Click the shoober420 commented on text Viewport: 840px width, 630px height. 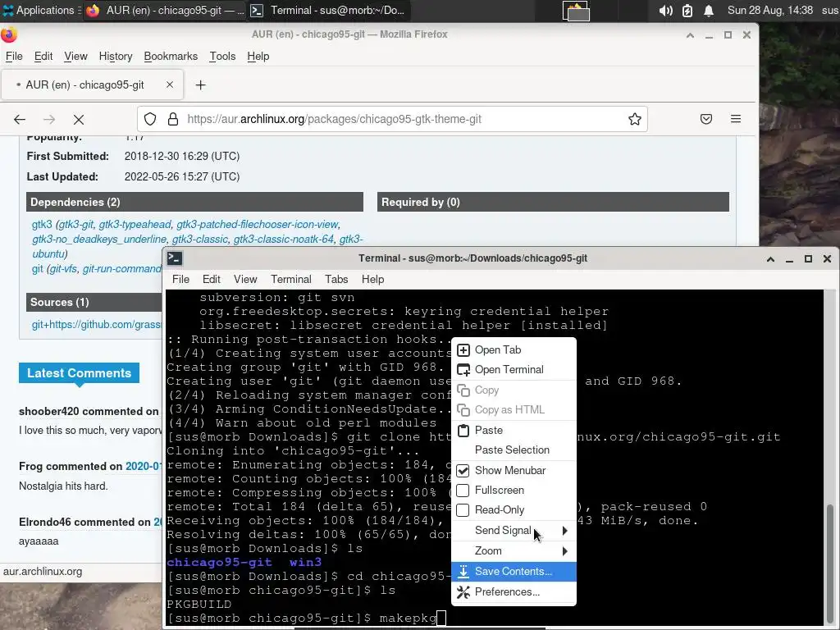(x=89, y=412)
